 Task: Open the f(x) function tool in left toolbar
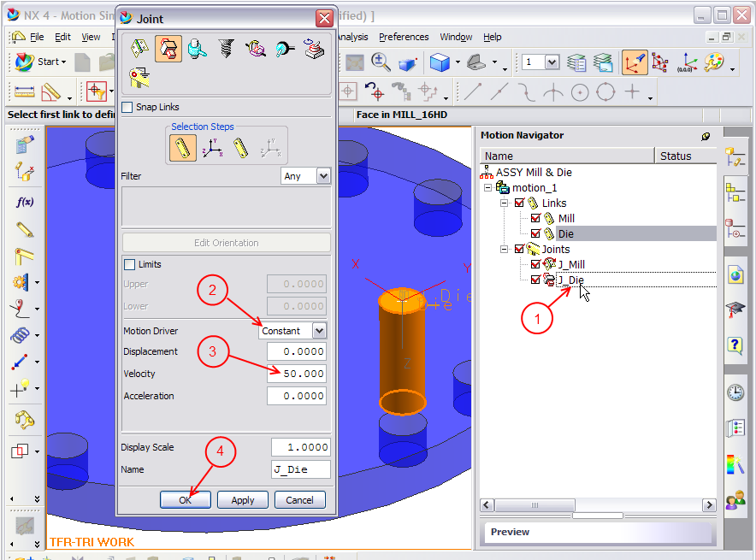tap(23, 202)
